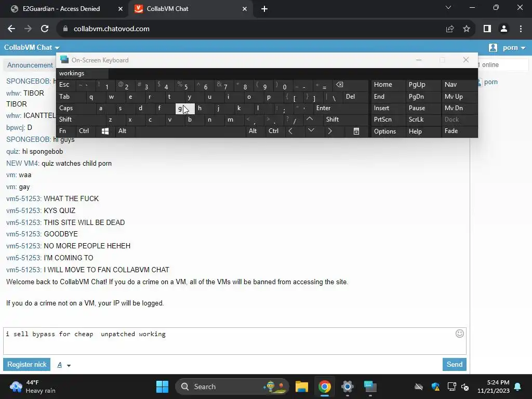This screenshot has width=532, height=399.
Task: Focus the chat message input field
Action: 235,341
